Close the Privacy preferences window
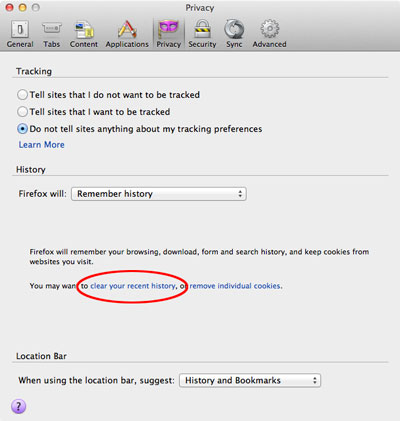Image resolution: width=400 pixels, height=421 pixels. pyautogui.click(x=10, y=7)
